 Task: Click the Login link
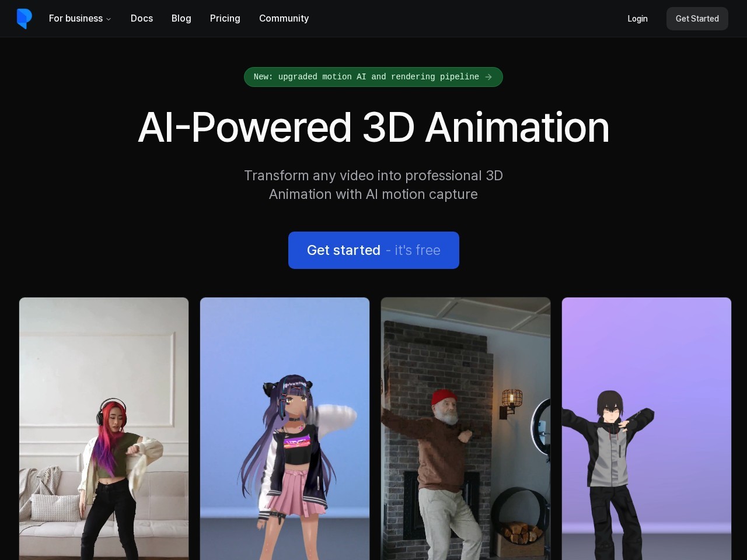pos(637,19)
